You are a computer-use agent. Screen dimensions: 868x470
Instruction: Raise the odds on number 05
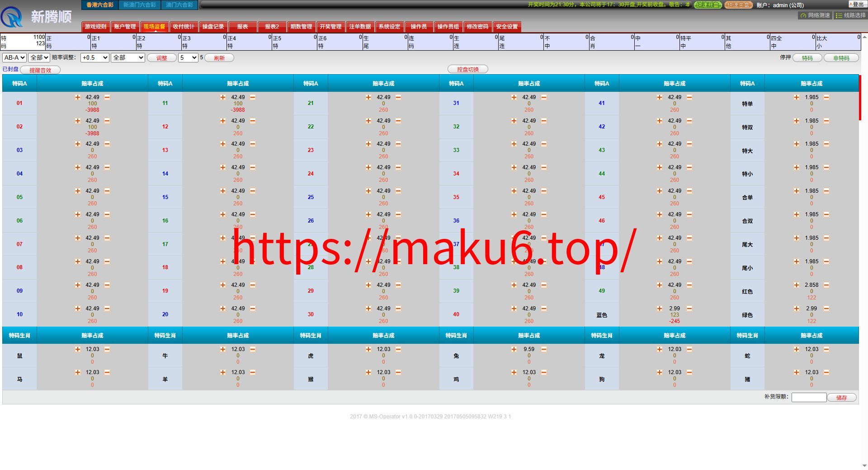point(78,191)
